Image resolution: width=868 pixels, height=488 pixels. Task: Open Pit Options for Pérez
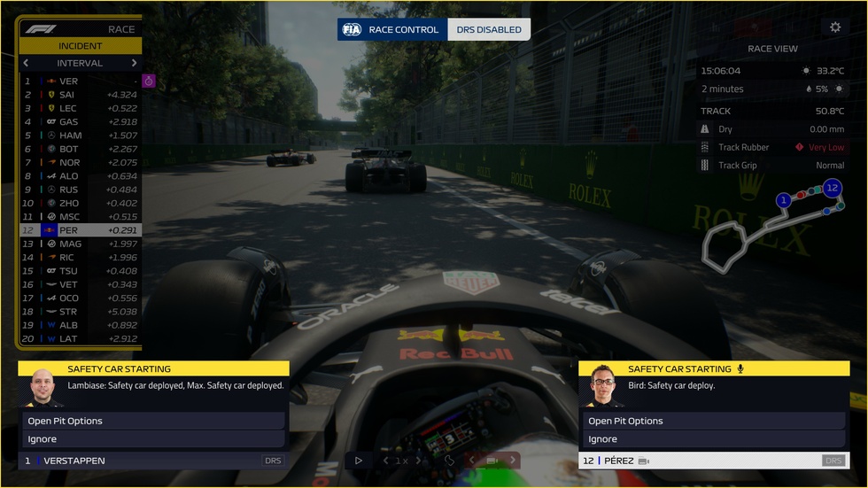coord(714,421)
